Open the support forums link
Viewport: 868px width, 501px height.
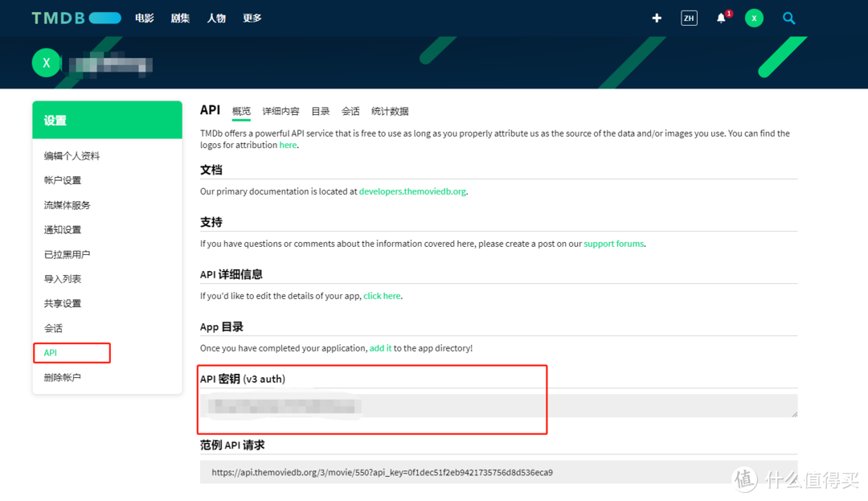614,244
